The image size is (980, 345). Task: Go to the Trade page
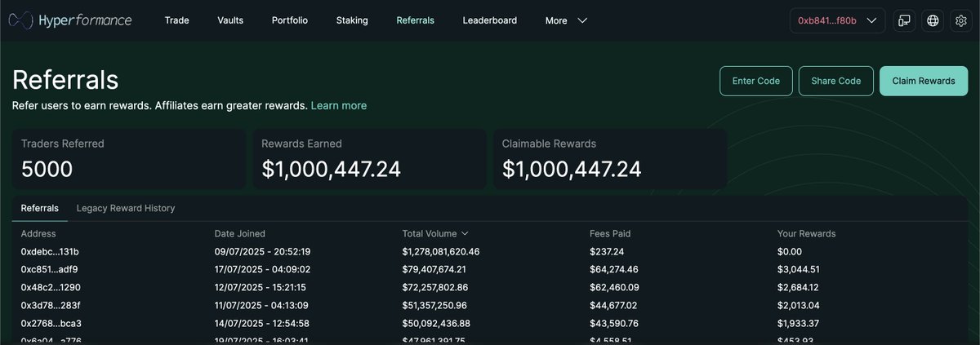point(176,20)
